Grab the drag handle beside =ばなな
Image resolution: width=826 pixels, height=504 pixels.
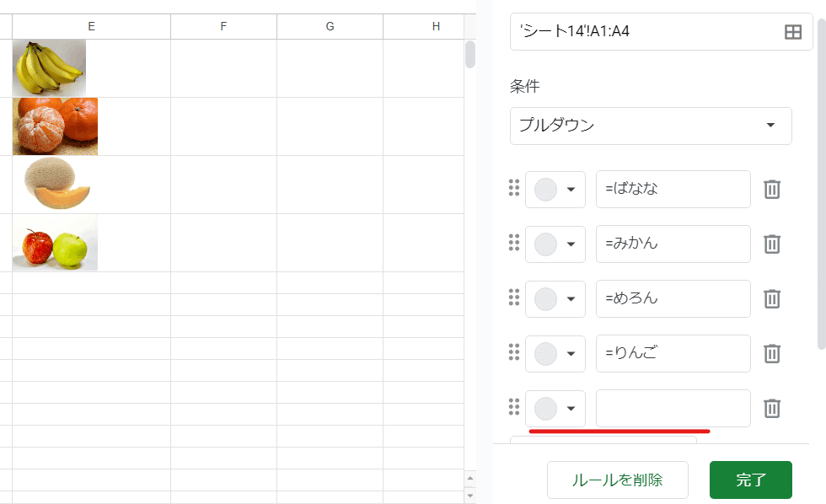coord(514,188)
